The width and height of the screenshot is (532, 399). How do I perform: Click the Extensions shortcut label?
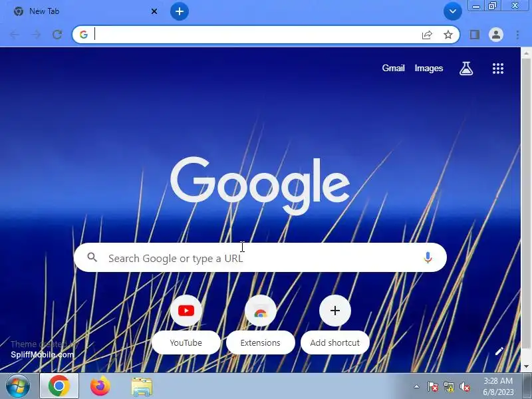click(x=260, y=342)
